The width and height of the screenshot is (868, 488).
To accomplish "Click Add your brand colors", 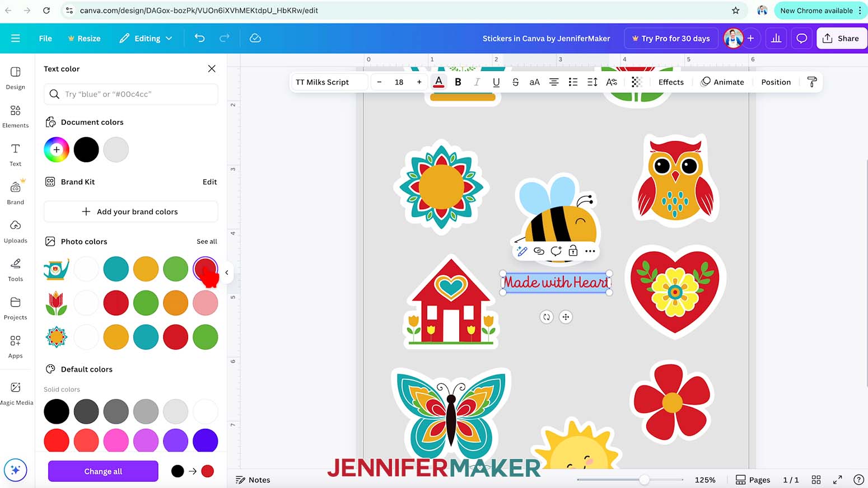I will click(x=131, y=212).
